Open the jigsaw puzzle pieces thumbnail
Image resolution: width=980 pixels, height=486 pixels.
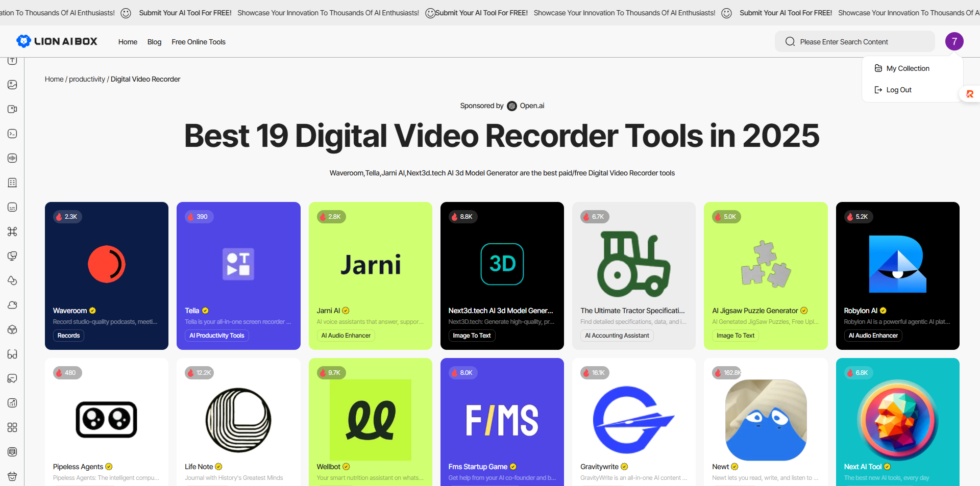coord(766,264)
